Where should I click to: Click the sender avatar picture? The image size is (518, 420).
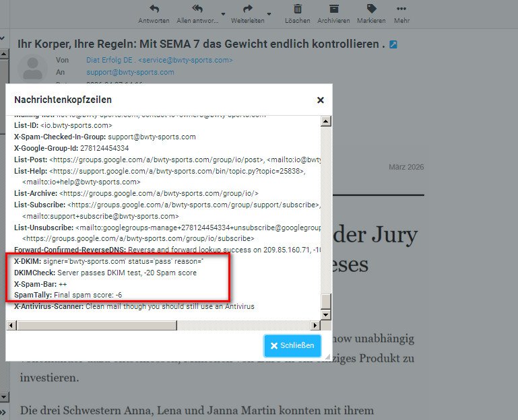click(x=32, y=69)
